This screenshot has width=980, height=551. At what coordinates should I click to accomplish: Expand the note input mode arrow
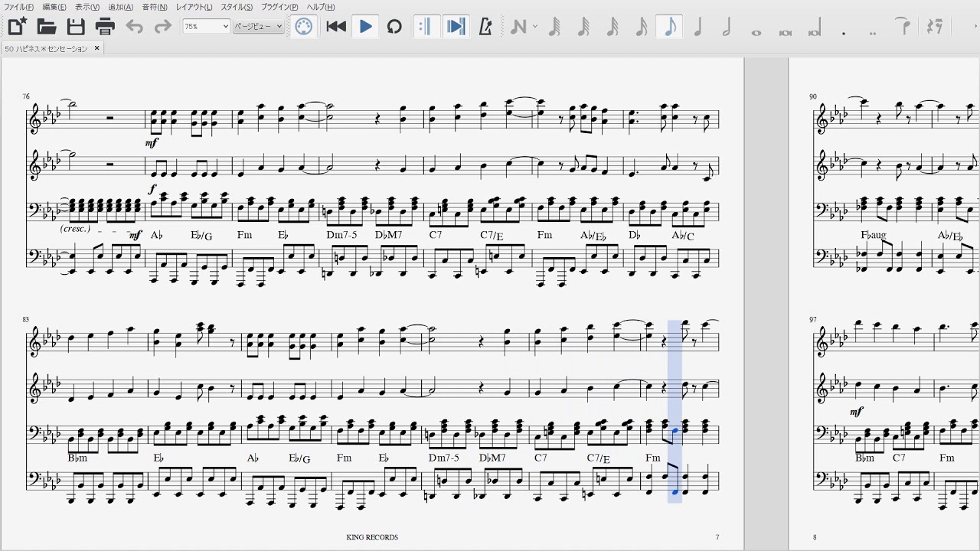click(x=534, y=27)
